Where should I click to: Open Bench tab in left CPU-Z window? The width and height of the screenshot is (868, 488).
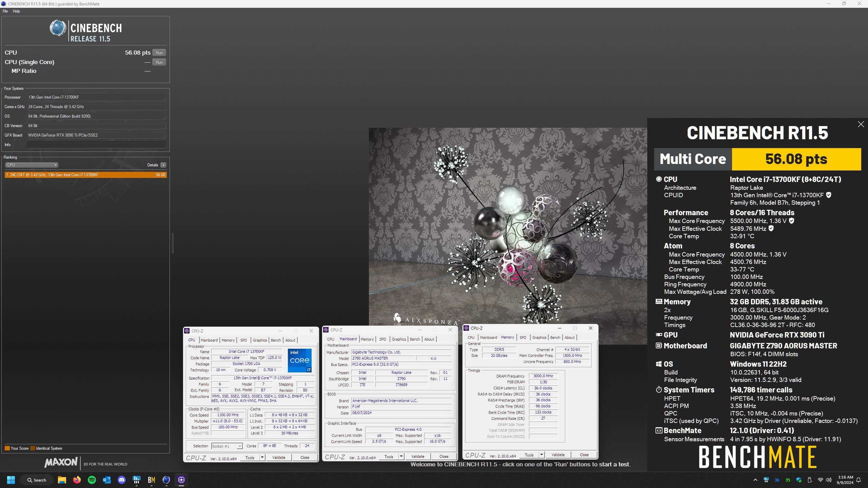276,340
